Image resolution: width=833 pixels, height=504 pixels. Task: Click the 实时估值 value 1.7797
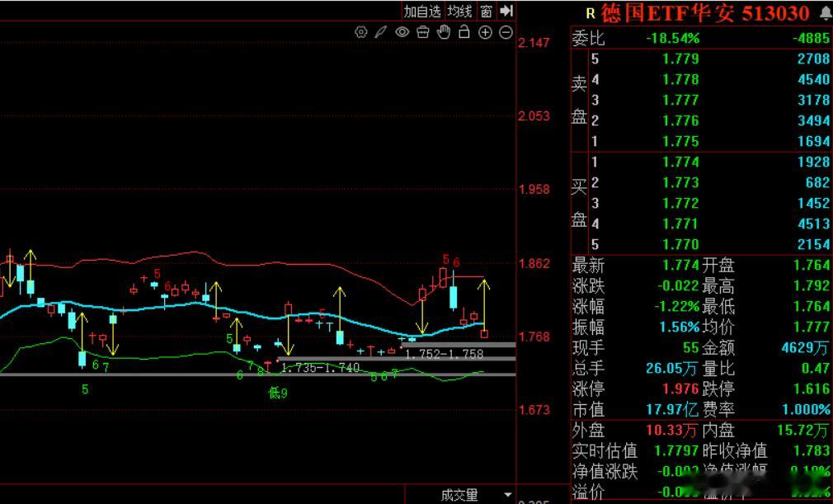coord(676,451)
